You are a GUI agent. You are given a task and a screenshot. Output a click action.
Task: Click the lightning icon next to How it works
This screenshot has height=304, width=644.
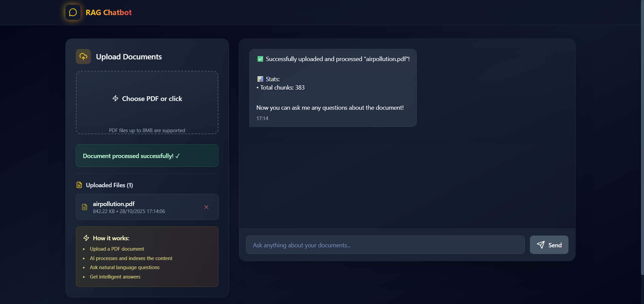click(86, 238)
